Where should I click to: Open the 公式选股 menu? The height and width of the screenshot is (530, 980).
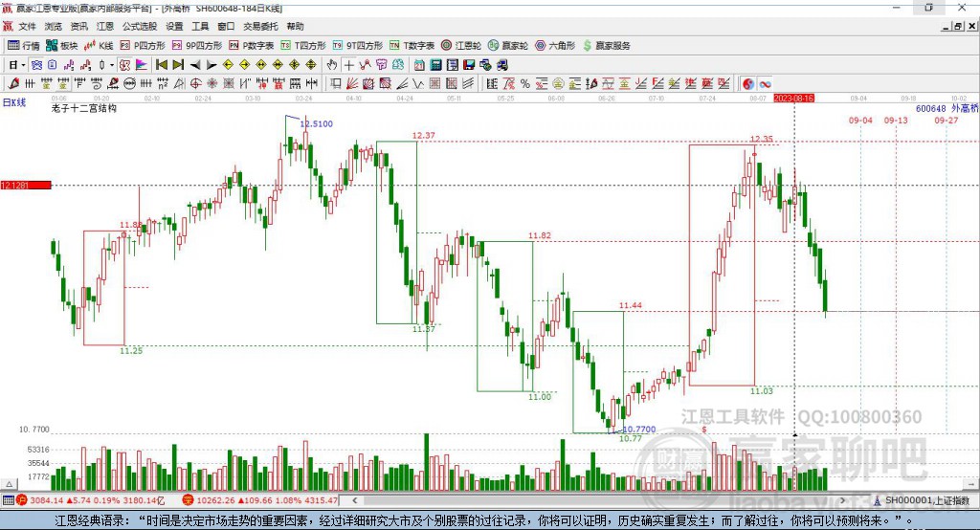click(x=140, y=26)
